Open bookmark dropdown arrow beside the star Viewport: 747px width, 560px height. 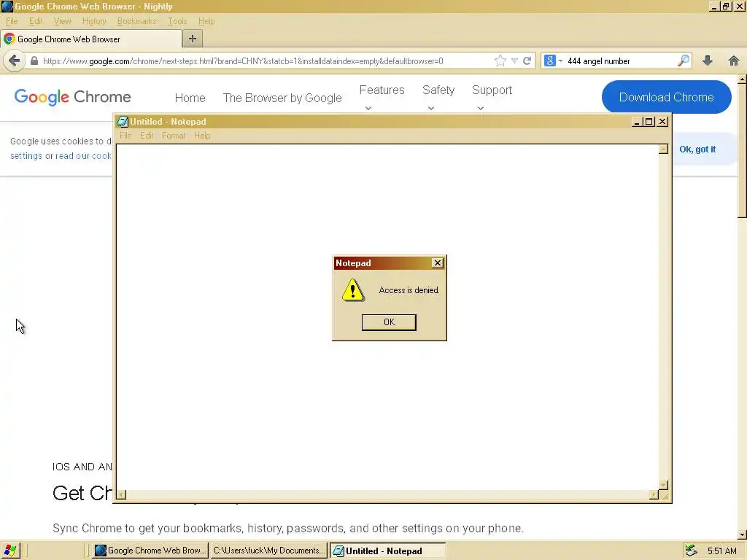(514, 61)
